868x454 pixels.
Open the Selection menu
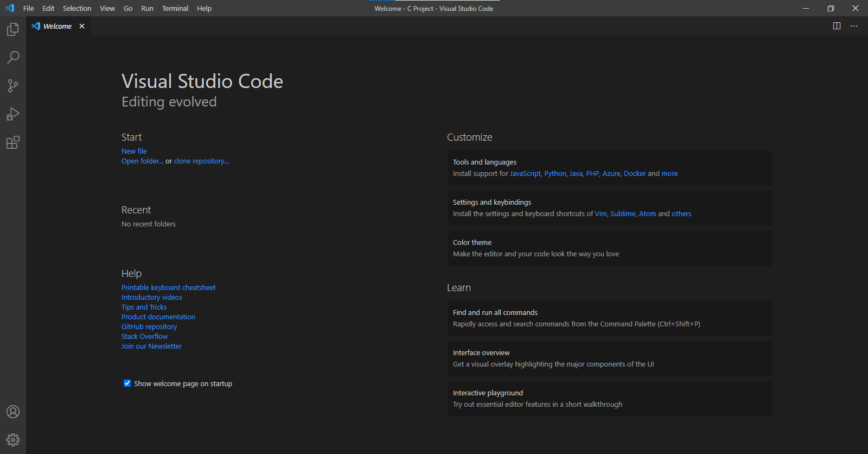[x=77, y=8]
